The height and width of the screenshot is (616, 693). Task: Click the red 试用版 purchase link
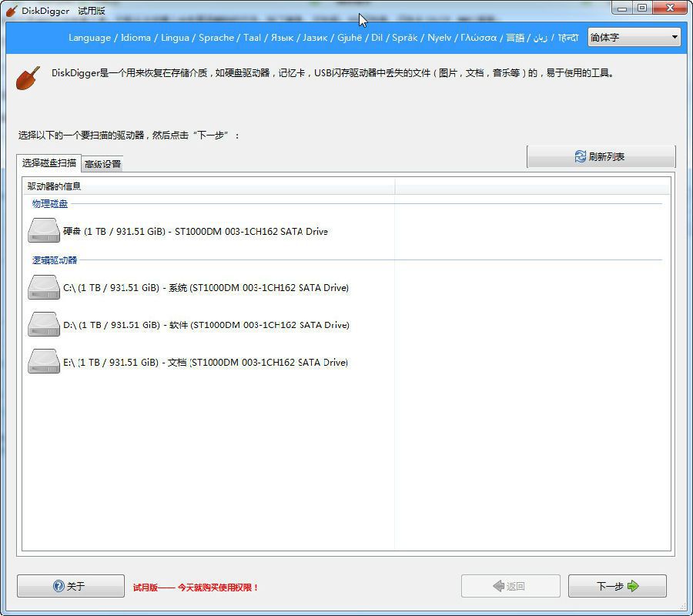[x=196, y=588]
